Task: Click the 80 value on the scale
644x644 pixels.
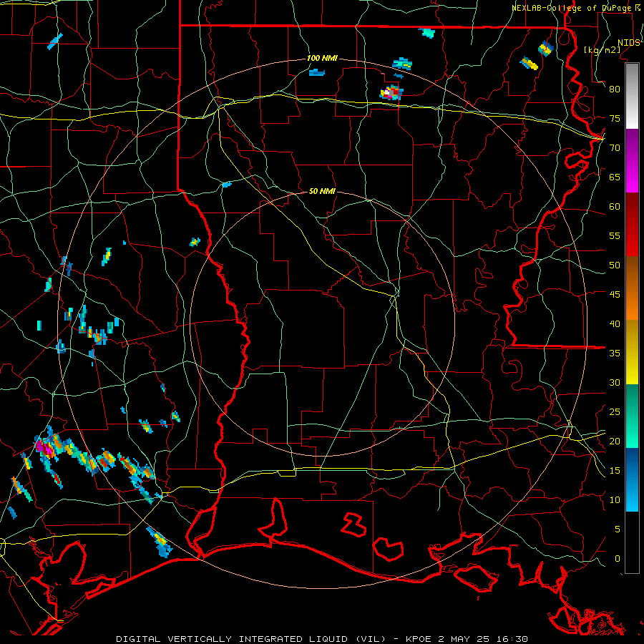Action: (x=615, y=89)
